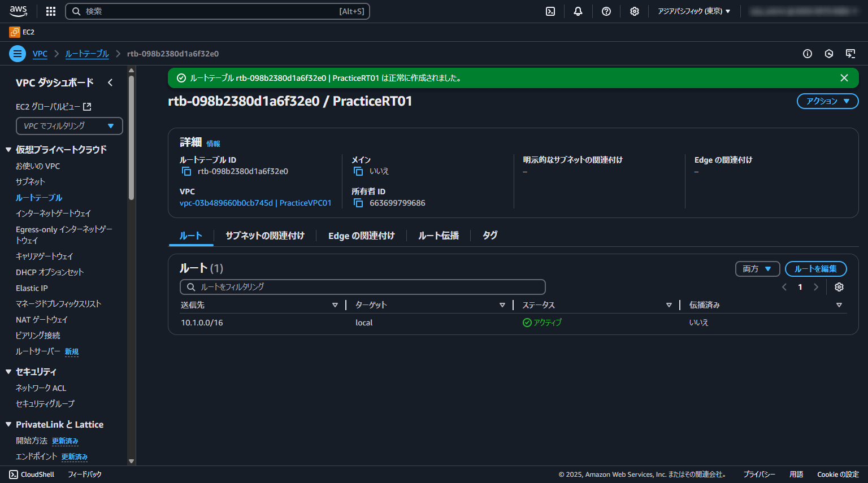Collapse the セキュリティ sidebar section
This screenshot has height=483, width=868.
tap(8, 372)
